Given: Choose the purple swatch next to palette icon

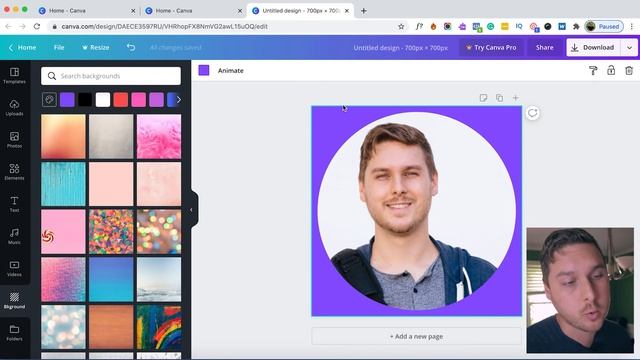Looking at the screenshot, I should (x=67, y=100).
